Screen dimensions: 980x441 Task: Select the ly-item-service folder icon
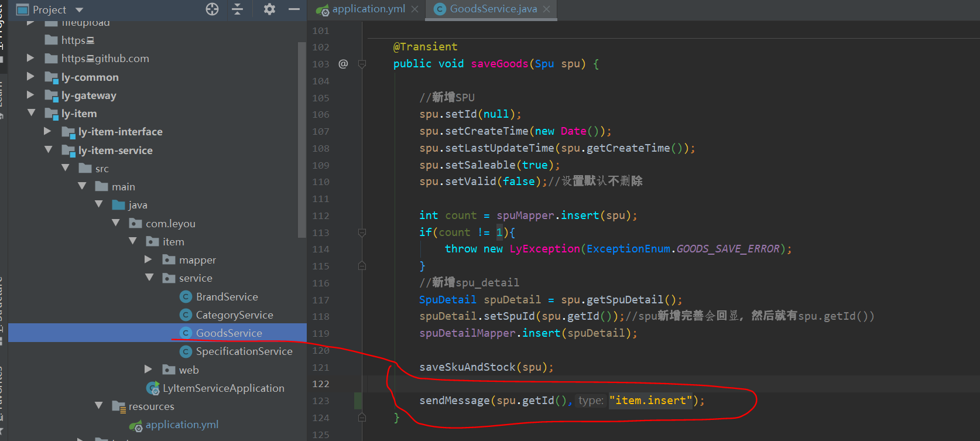click(x=68, y=151)
